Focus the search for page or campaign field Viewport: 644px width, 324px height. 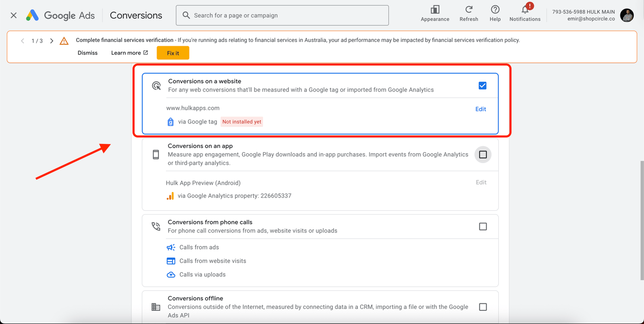288,16
